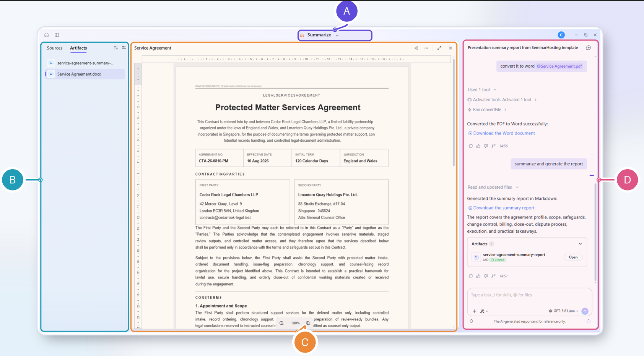The width and height of the screenshot is (644, 356).
Task: Zoom out of the document
Action: pyautogui.click(x=281, y=323)
